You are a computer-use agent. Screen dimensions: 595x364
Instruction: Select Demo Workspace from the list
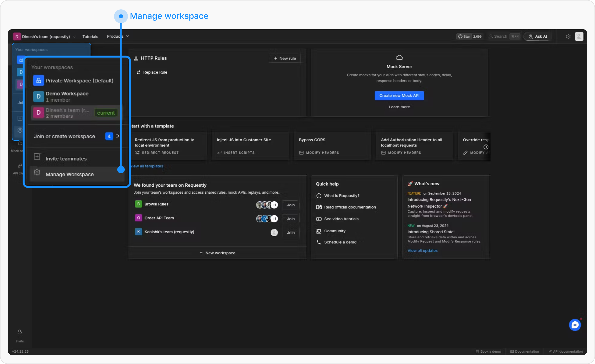[x=67, y=96]
